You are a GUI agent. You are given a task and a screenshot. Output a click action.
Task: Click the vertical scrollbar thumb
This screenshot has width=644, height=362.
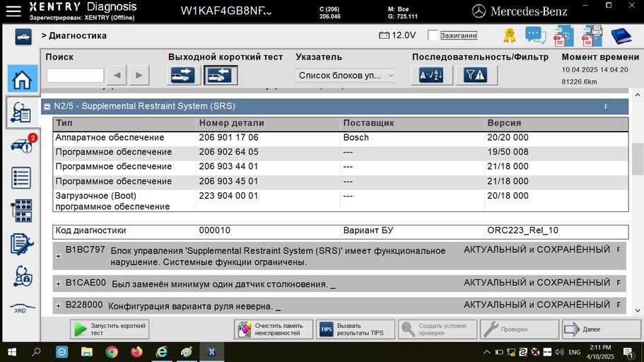638,159
